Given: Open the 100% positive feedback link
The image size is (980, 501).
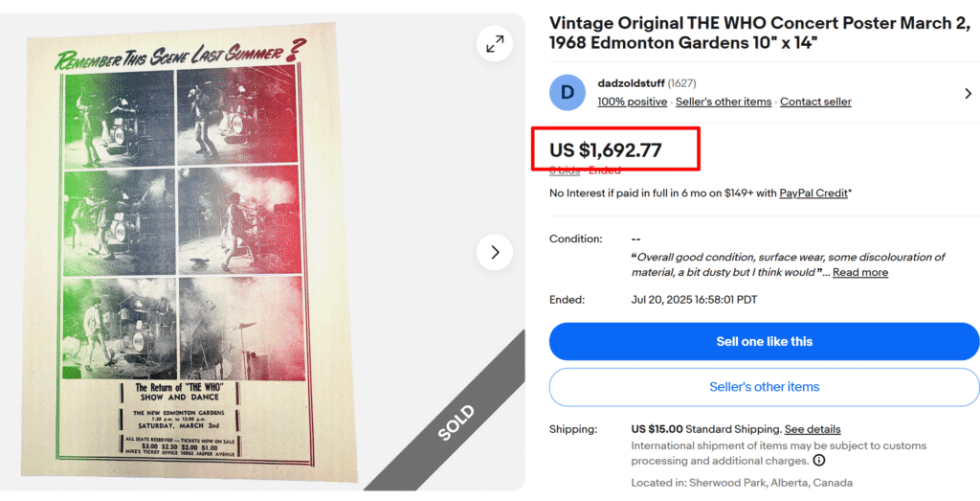Looking at the screenshot, I should click(x=632, y=102).
